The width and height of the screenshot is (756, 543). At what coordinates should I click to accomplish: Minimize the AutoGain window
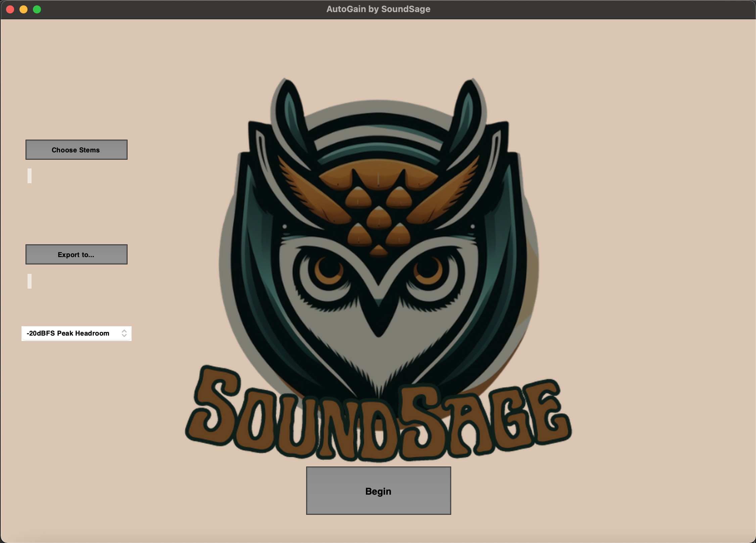pos(23,9)
